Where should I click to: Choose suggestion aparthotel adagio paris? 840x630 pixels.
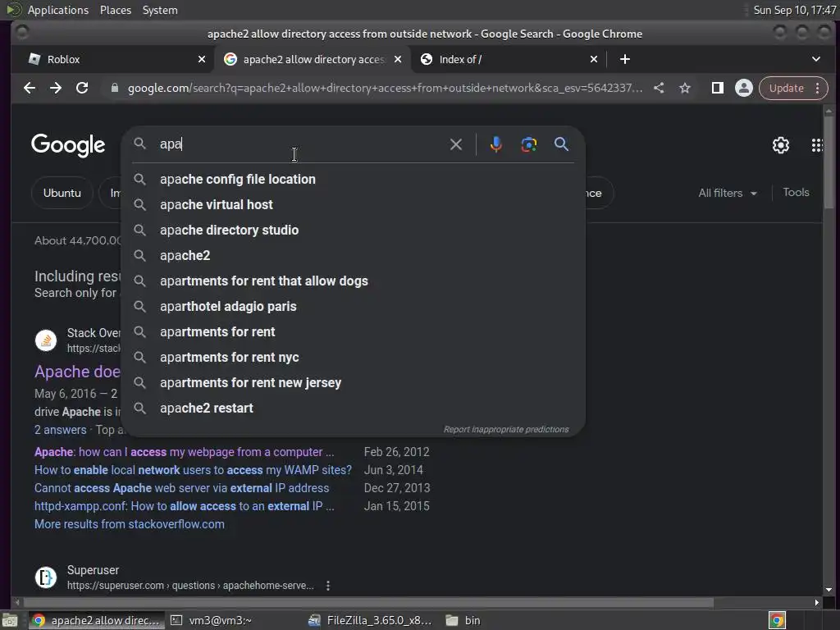[354, 307]
